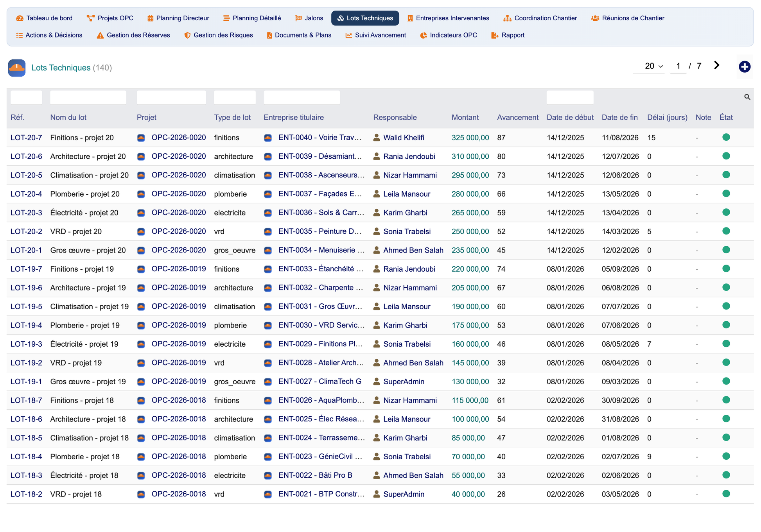The image size is (761, 532).
Task: Click the Projet filter input field
Action: click(171, 97)
